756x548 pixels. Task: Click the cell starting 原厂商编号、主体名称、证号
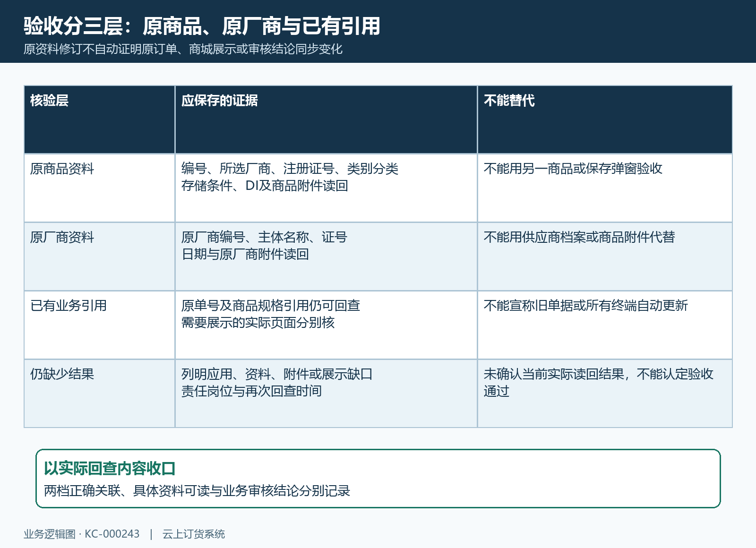pos(326,257)
